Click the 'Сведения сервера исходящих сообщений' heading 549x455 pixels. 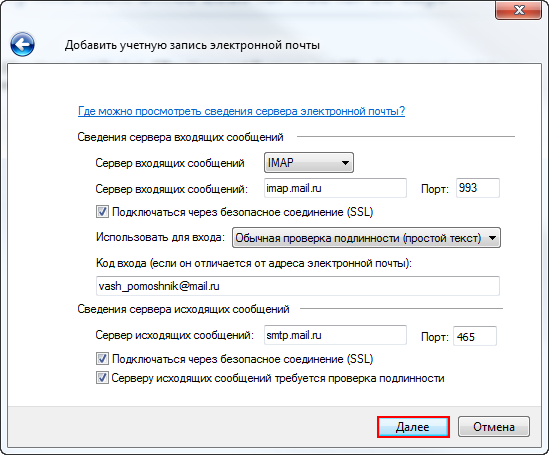183,309
